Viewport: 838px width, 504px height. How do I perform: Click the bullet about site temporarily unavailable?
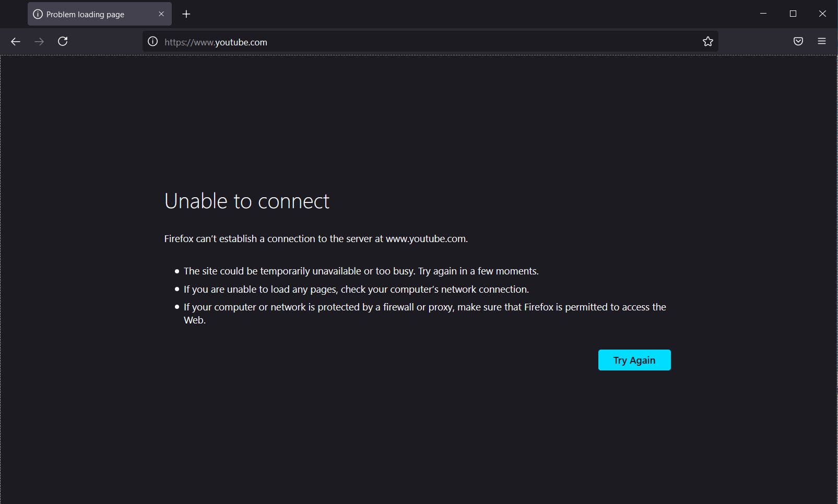pos(361,271)
